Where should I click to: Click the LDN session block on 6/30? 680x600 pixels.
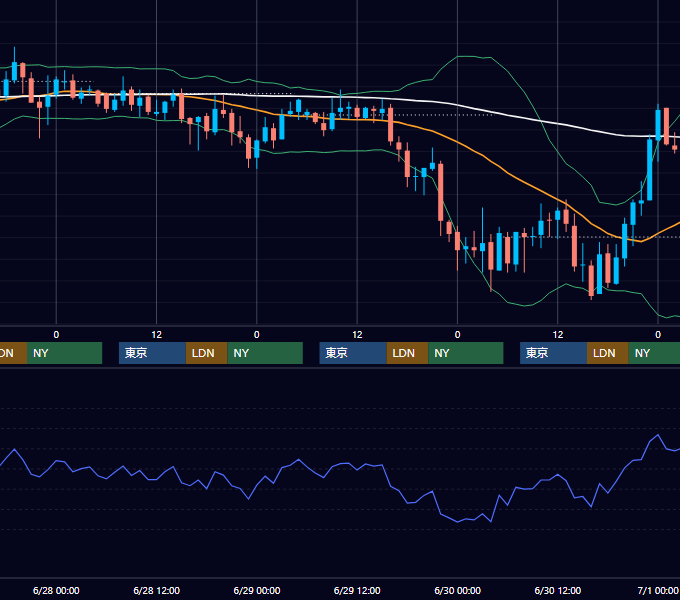click(x=608, y=353)
